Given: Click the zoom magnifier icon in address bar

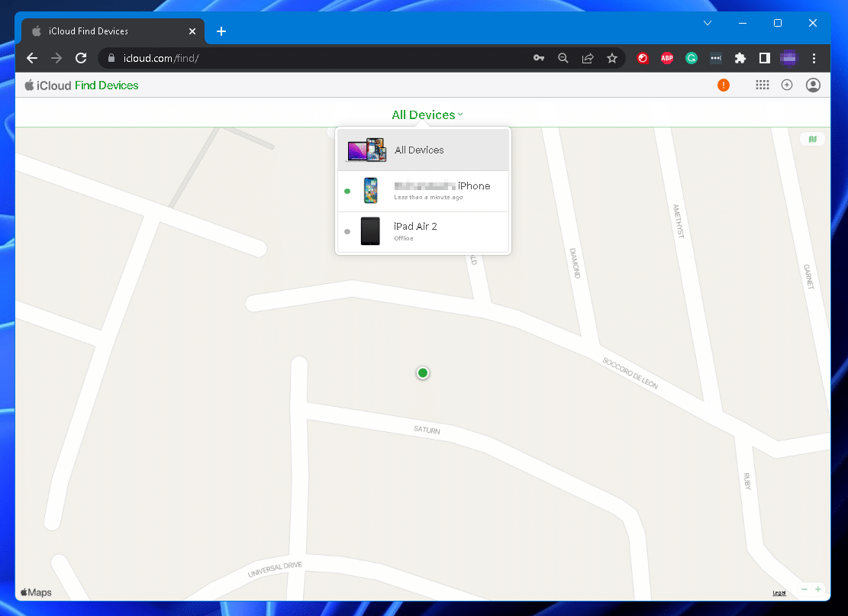Looking at the screenshot, I should (x=563, y=58).
